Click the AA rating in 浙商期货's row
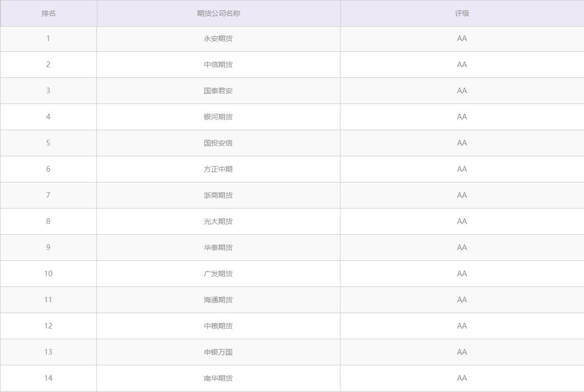The height and width of the screenshot is (392, 584). point(462,195)
